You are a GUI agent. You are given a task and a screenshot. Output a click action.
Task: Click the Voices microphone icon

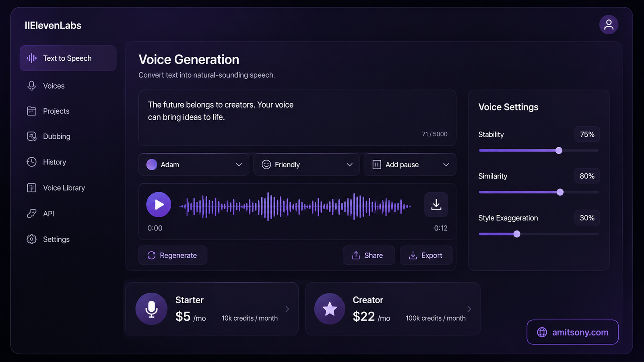[31, 86]
